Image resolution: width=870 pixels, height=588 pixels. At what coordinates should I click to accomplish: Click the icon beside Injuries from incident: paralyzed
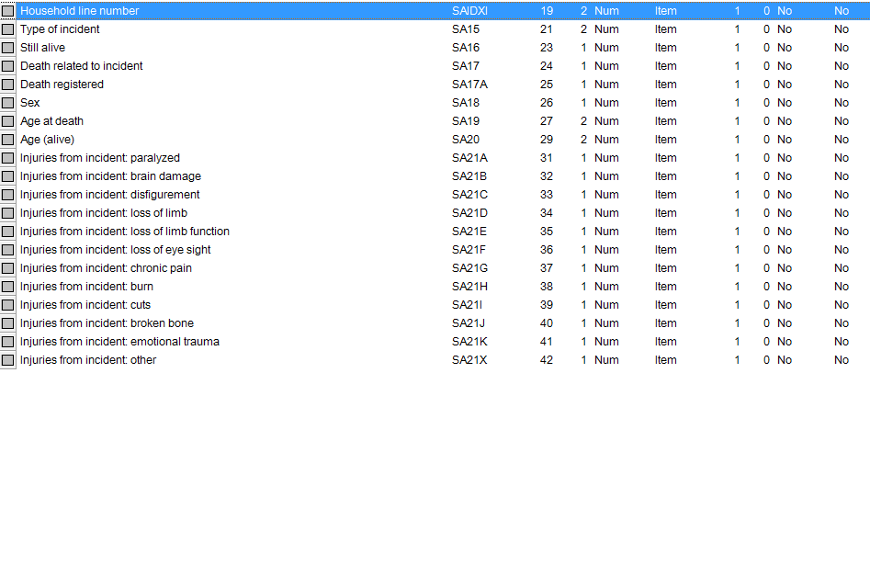point(8,158)
